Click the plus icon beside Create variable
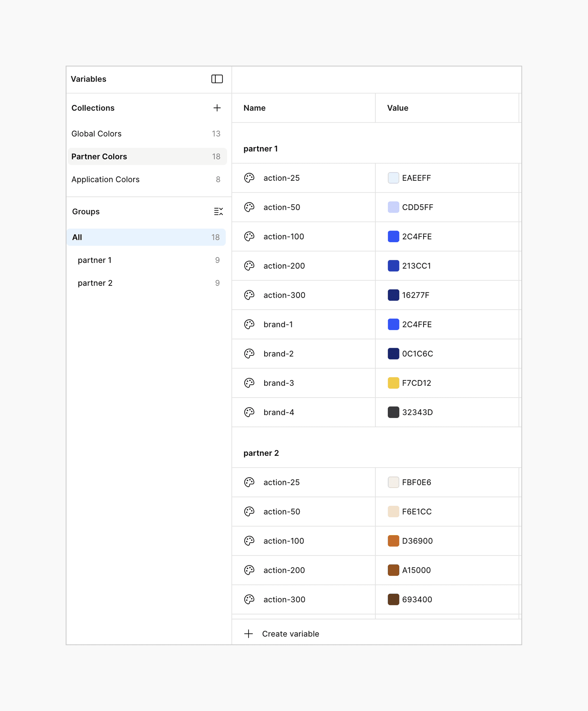588x711 pixels. [248, 634]
